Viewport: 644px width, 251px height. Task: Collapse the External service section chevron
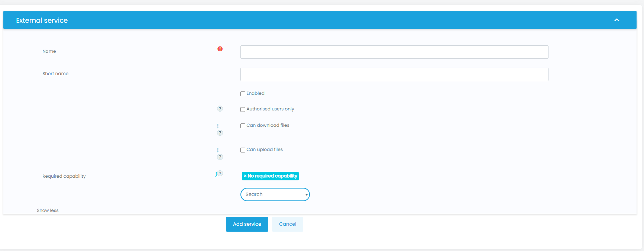617,20
